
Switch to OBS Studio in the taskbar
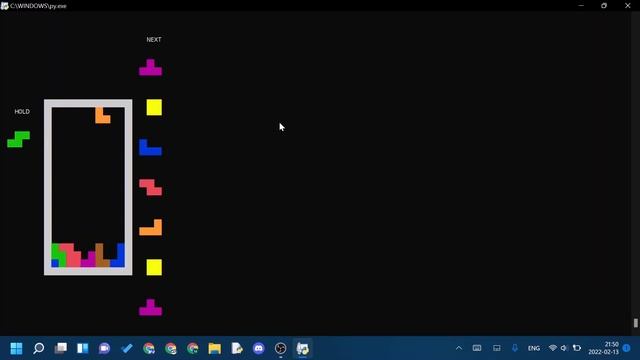pyautogui.click(x=280, y=348)
